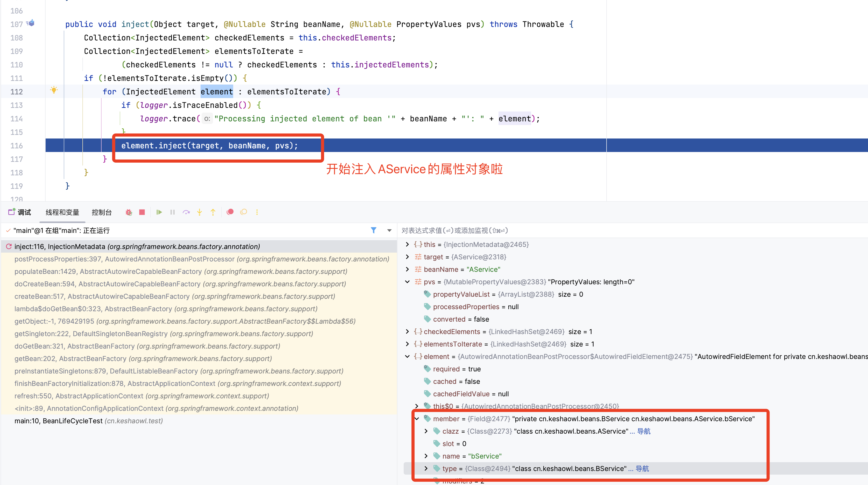Click 导航 link next to clazz
Screen dimensions: 868x485
[644, 431]
